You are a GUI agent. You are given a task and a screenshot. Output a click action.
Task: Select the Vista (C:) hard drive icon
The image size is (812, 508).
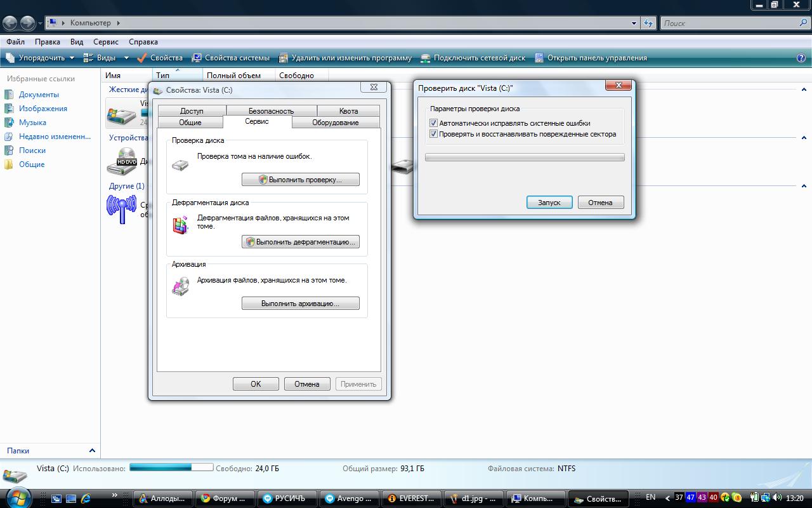pyautogui.click(x=121, y=114)
